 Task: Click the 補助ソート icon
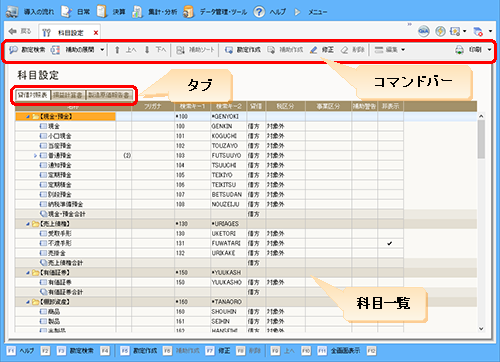point(180,50)
